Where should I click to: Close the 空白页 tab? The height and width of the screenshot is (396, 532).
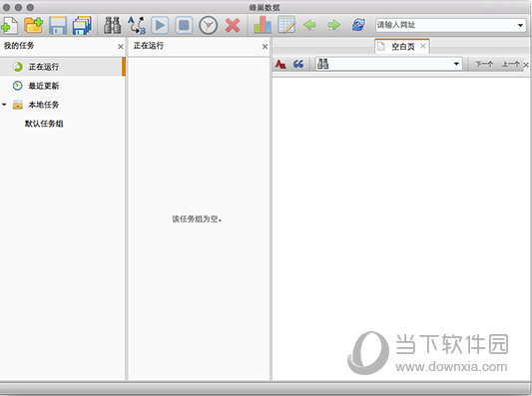[423, 46]
